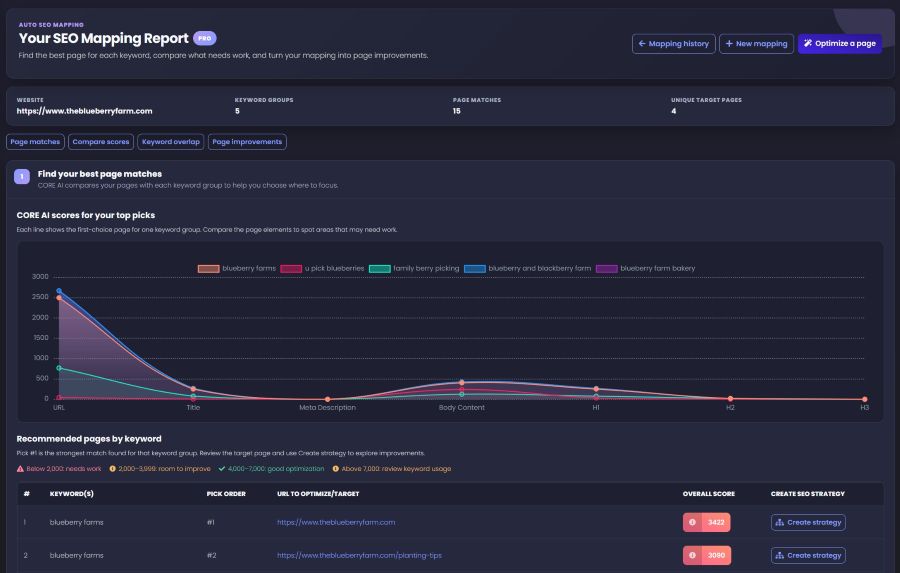
Task: Click the Overall Score column header
Action: click(709, 494)
